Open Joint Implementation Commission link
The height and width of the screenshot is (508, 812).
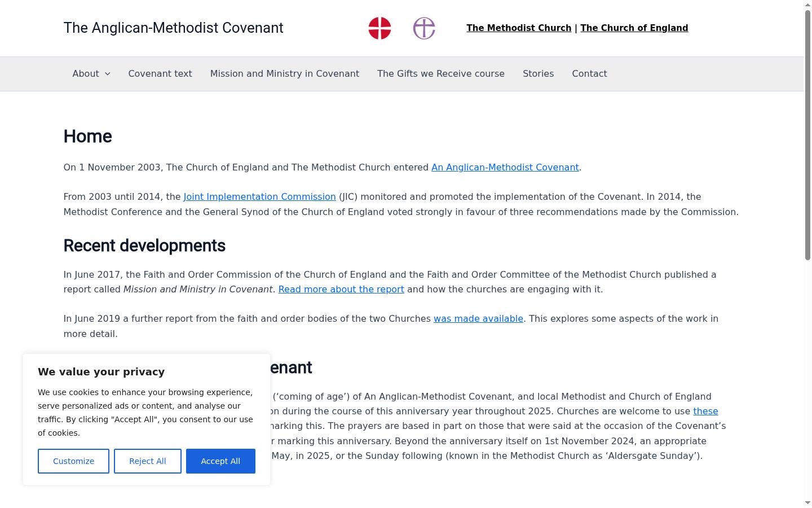(259, 197)
